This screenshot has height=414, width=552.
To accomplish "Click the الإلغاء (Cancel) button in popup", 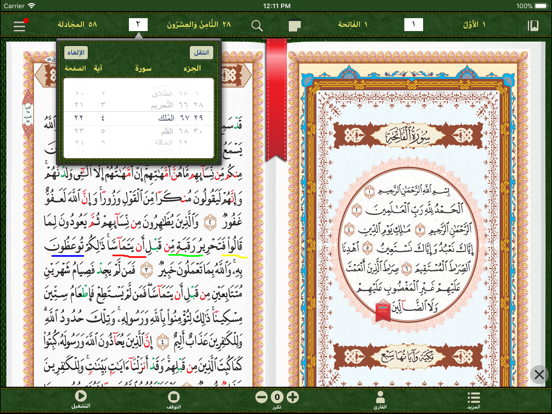I will click(x=76, y=53).
